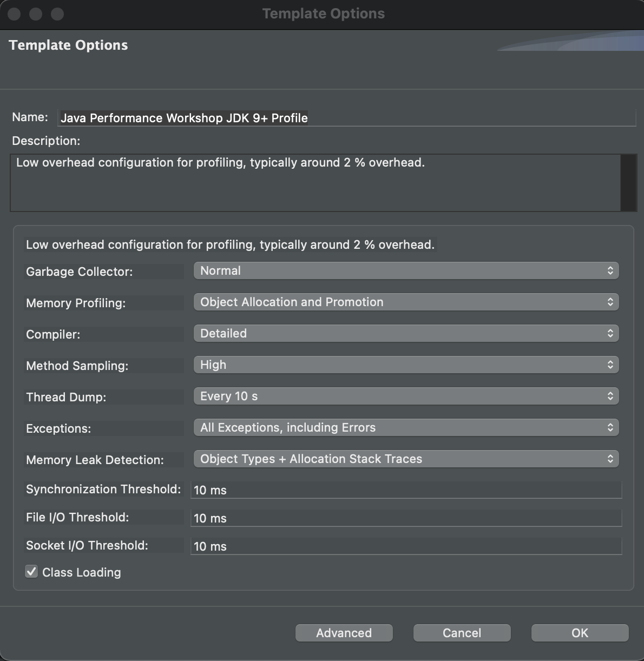This screenshot has width=644, height=661.
Task: Click the Socket I/O Threshold label
Action: coord(87,545)
